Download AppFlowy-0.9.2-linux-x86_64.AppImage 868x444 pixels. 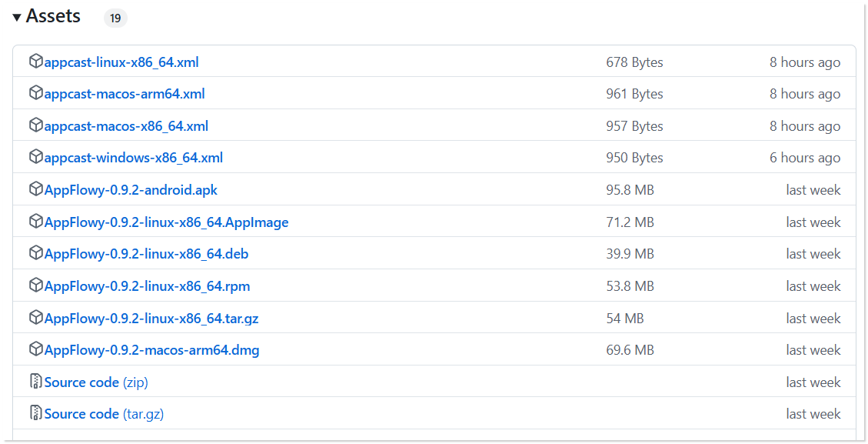(166, 222)
